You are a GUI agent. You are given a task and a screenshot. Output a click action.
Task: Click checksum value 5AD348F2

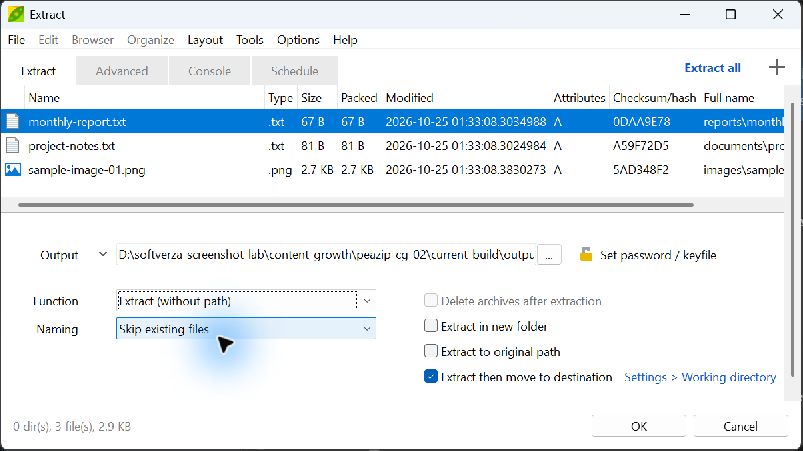(x=641, y=169)
